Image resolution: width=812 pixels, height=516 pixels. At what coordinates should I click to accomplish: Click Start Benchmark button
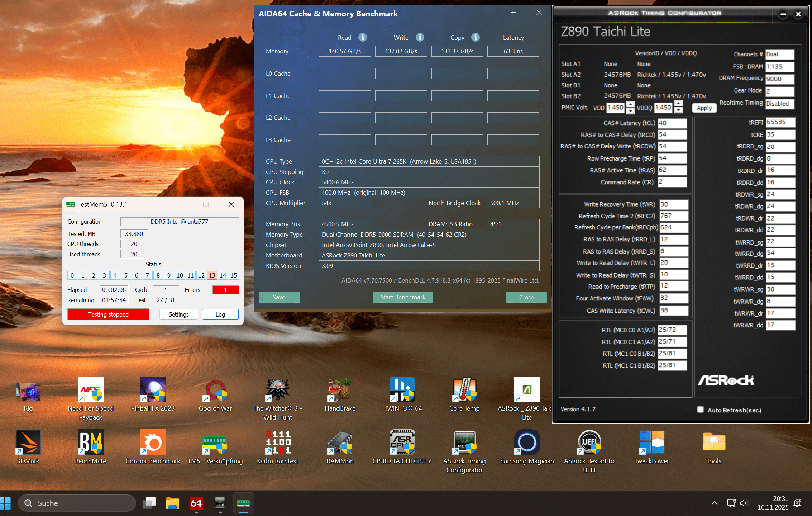pyautogui.click(x=403, y=297)
